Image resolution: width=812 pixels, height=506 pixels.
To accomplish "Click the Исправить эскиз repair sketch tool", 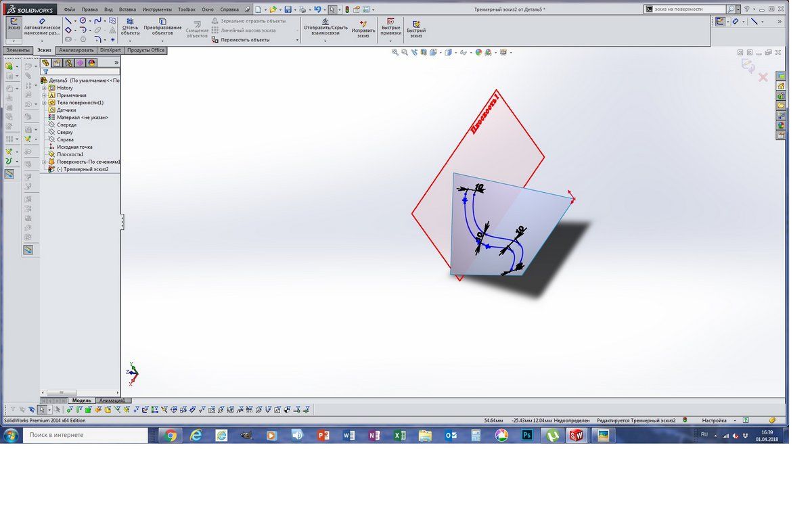I will (x=363, y=28).
